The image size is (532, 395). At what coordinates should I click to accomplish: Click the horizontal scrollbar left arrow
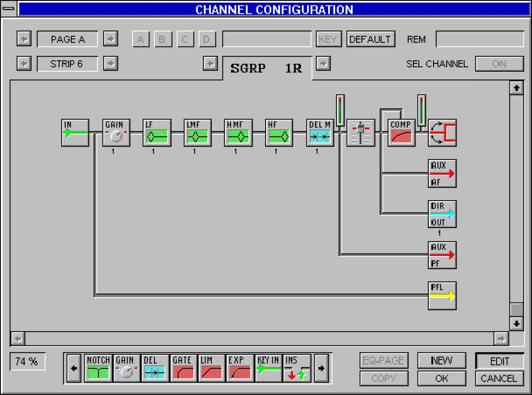click(18, 339)
